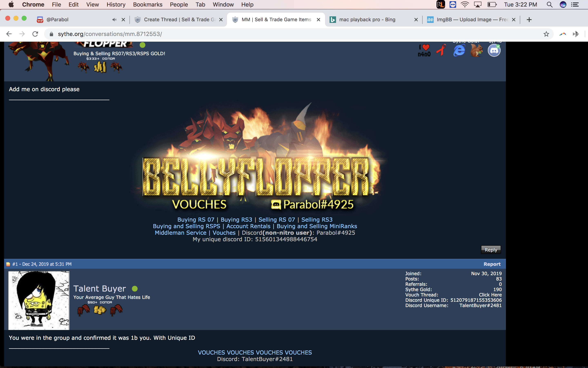The height and width of the screenshot is (368, 588).
Task: Open Buying and Selling MiniRanks link
Action: [x=317, y=226]
